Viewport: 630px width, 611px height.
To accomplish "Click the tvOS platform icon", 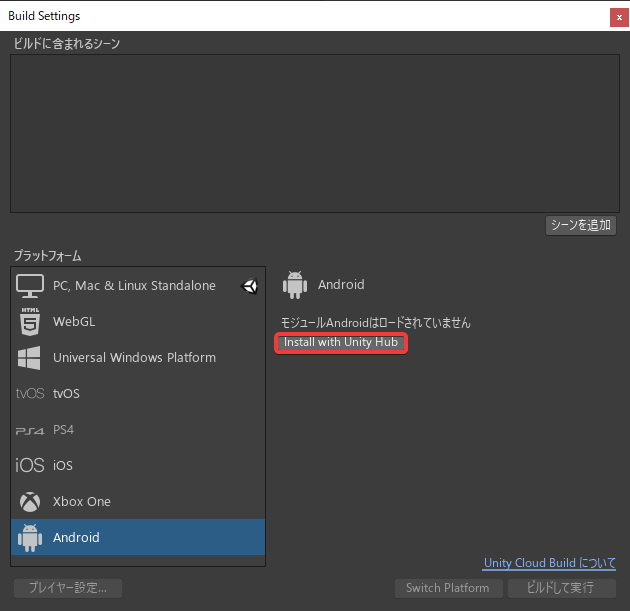I will pyautogui.click(x=30, y=393).
